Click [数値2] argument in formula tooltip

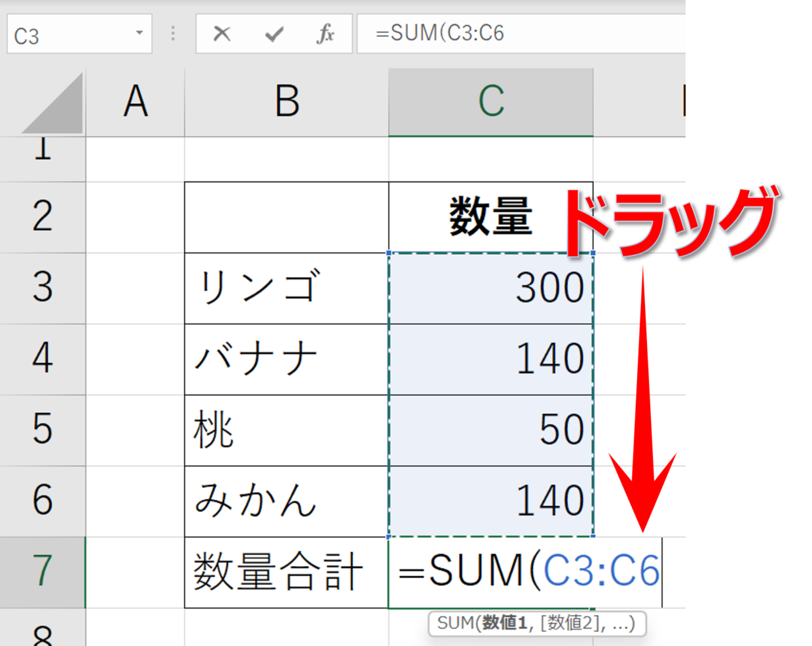point(570,623)
